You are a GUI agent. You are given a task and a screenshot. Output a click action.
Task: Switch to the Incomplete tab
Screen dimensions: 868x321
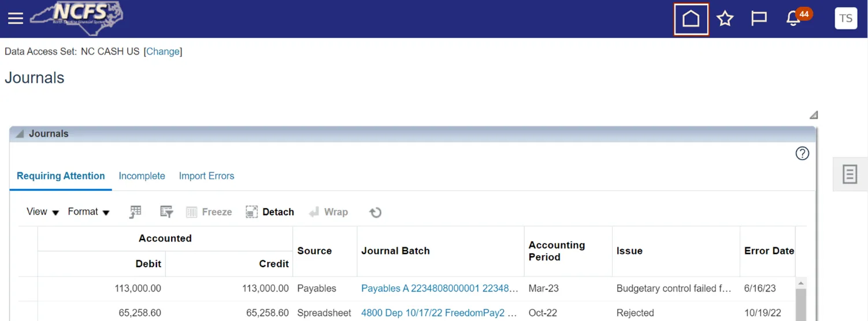142,176
